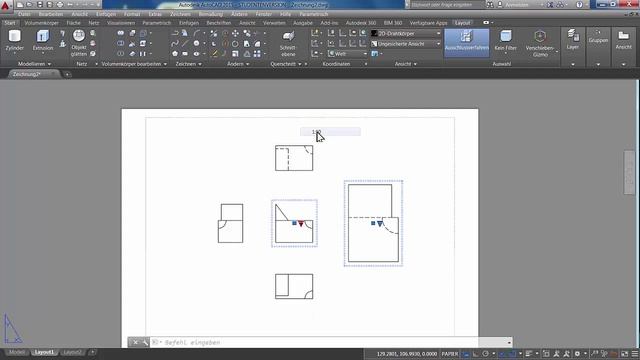The height and width of the screenshot is (360, 640).
Task: Click the Help question mark icon
Action: [580, 5]
